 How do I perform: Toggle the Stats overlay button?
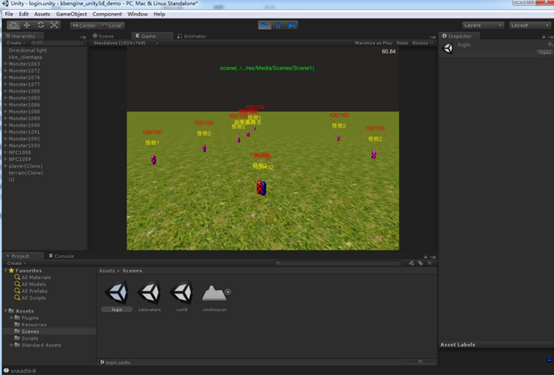(x=402, y=43)
